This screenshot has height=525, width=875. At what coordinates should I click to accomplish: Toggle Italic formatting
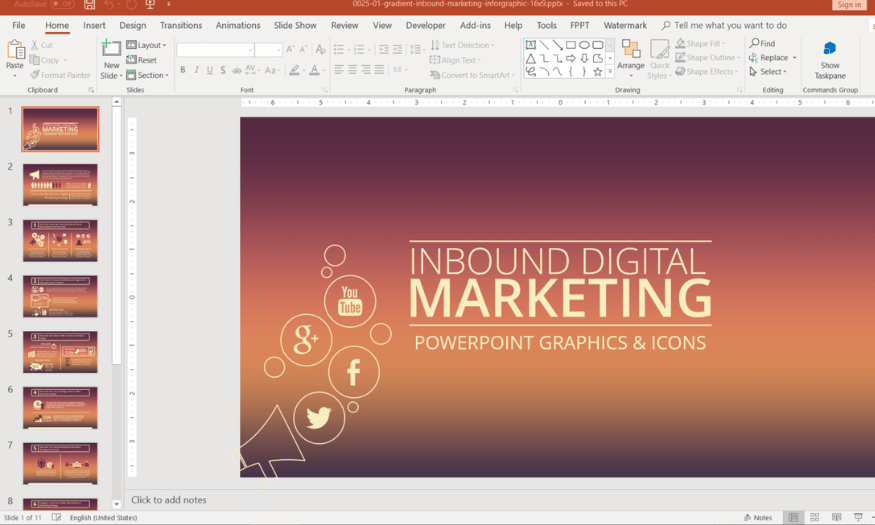[196, 70]
